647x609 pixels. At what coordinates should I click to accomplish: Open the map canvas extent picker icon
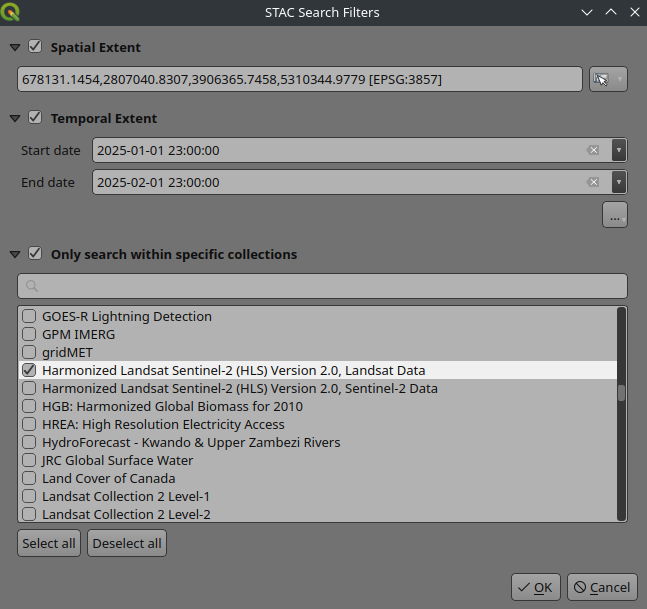click(x=601, y=79)
